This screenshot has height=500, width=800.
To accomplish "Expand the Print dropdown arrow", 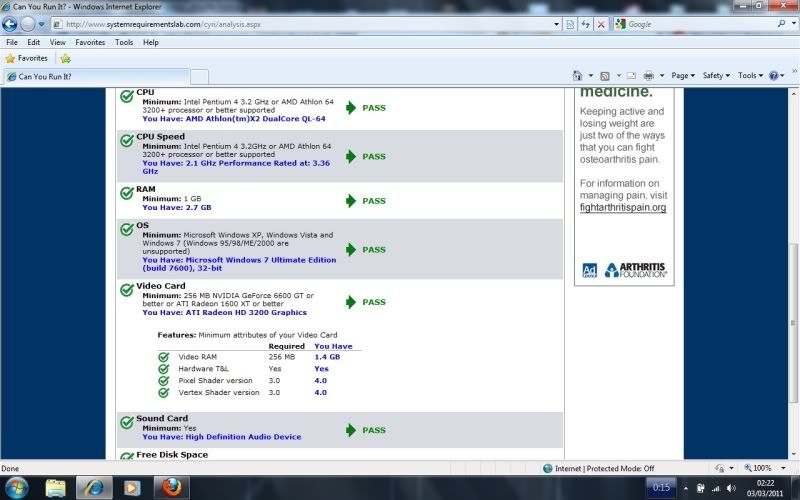I will coord(662,76).
